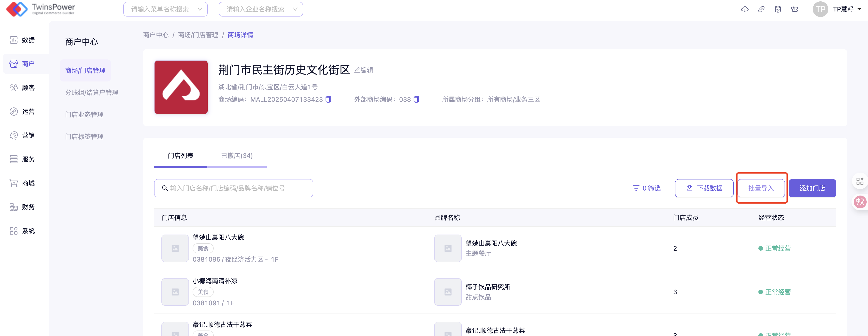Open the floating grid-plus widget icon
The image size is (868, 336).
tap(860, 181)
